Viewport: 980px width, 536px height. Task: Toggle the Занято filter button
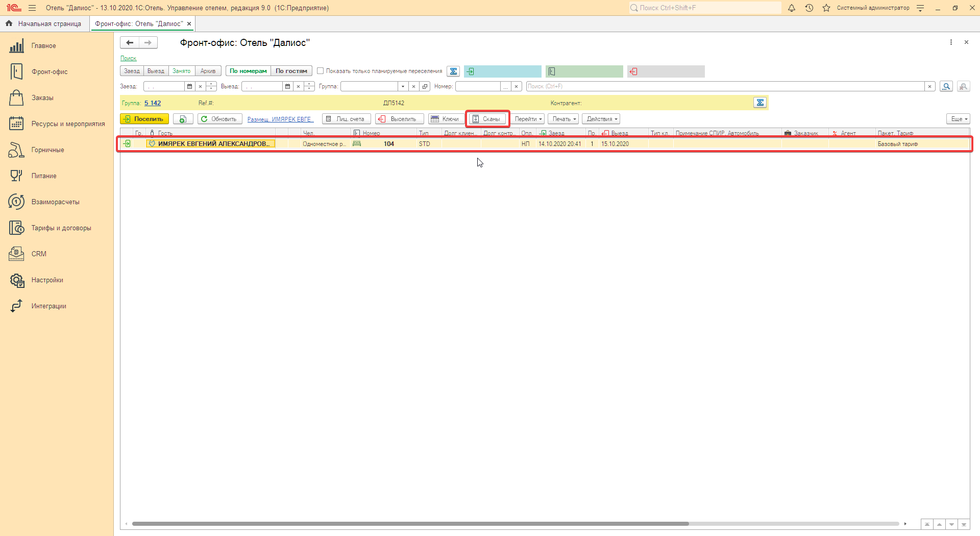(182, 71)
